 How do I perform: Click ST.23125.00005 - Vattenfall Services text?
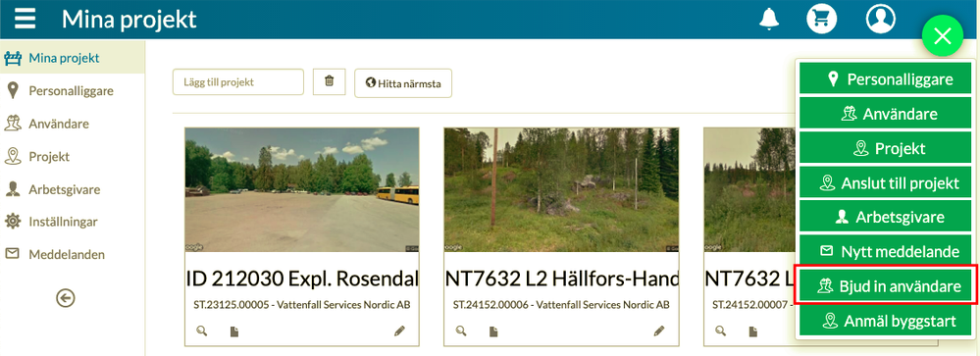[x=302, y=305]
